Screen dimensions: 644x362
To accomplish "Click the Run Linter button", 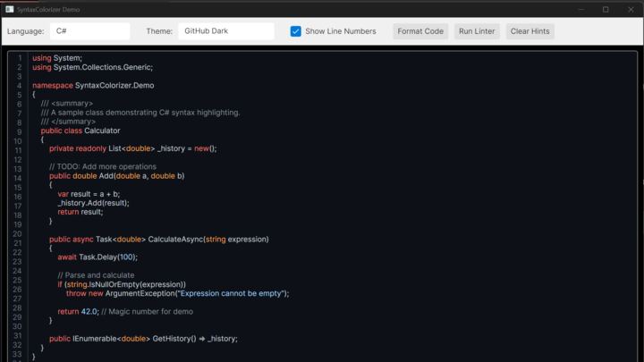I will (477, 31).
